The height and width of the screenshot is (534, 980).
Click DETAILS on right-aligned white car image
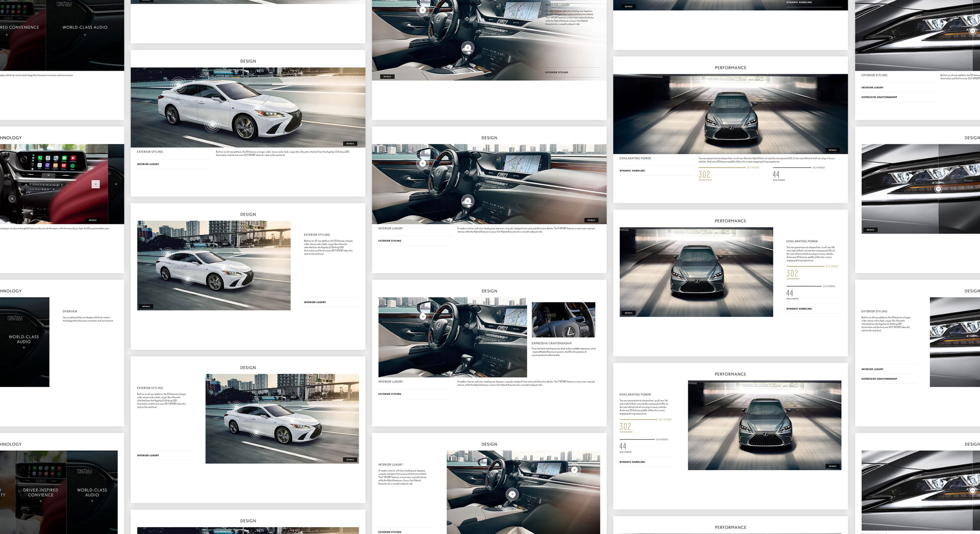(x=350, y=460)
